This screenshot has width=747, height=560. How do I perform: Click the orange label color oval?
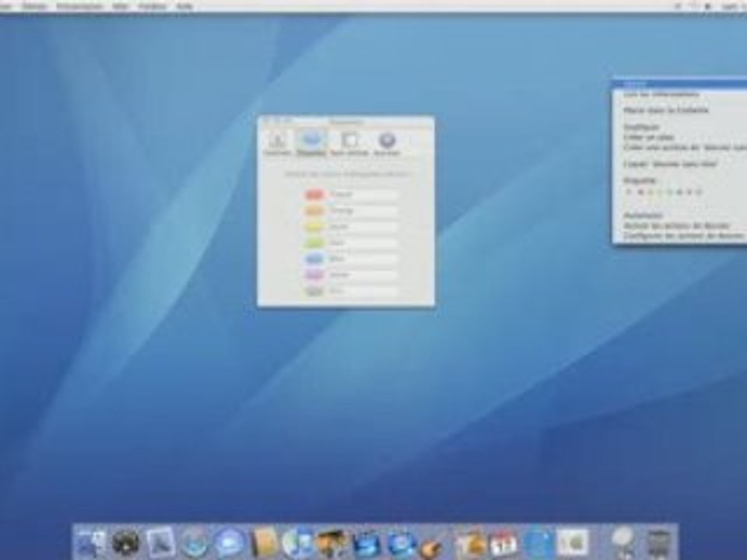pos(314,211)
